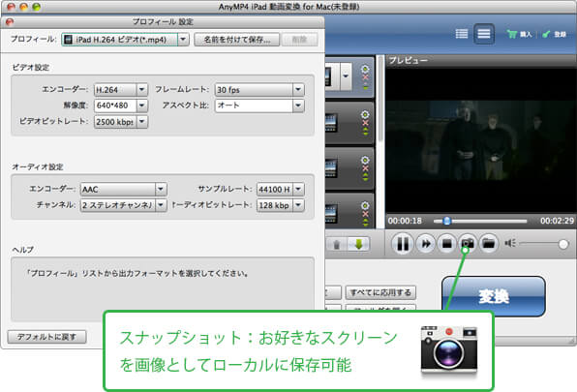Open settings gear on the second file row
The height and width of the screenshot is (392, 577).
pos(365,114)
